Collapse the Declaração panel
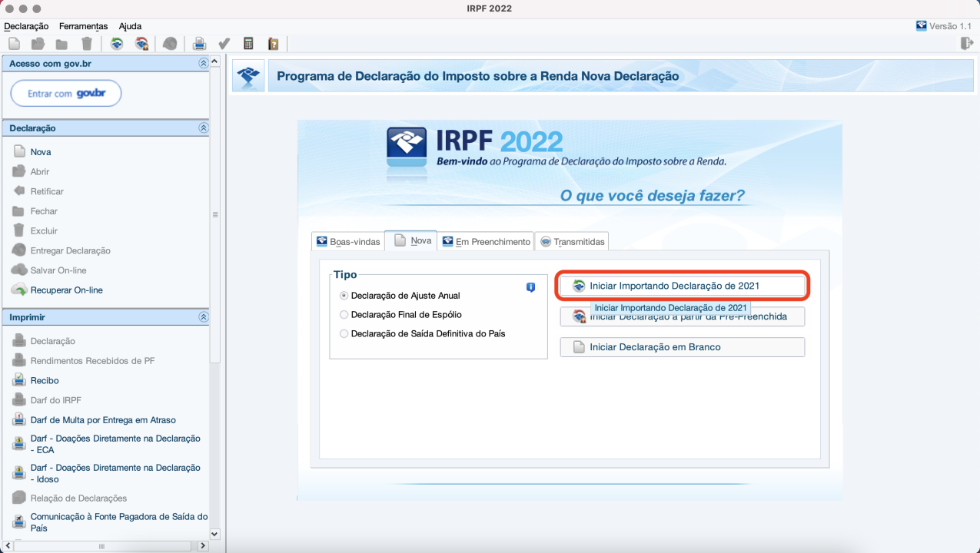Image resolution: width=980 pixels, height=553 pixels. [x=203, y=127]
